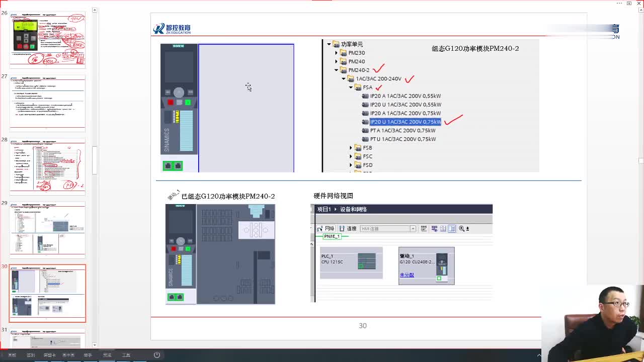Click 项目1 in the breadcrumb

[x=324, y=209]
